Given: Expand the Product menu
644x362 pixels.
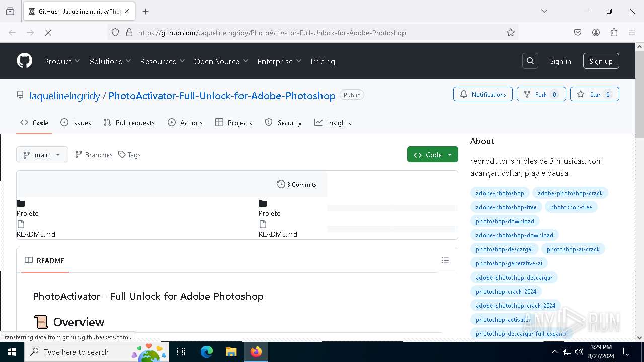Looking at the screenshot, I should [x=62, y=61].
